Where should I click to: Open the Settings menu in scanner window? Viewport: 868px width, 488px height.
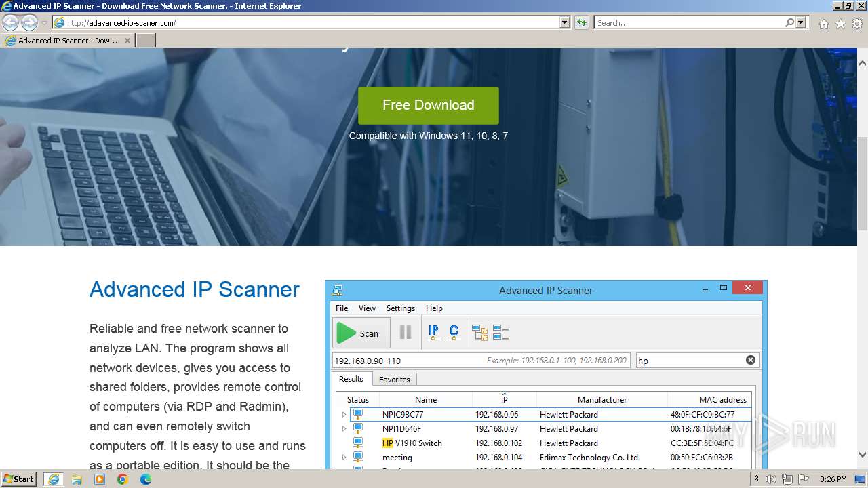[401, 308]
